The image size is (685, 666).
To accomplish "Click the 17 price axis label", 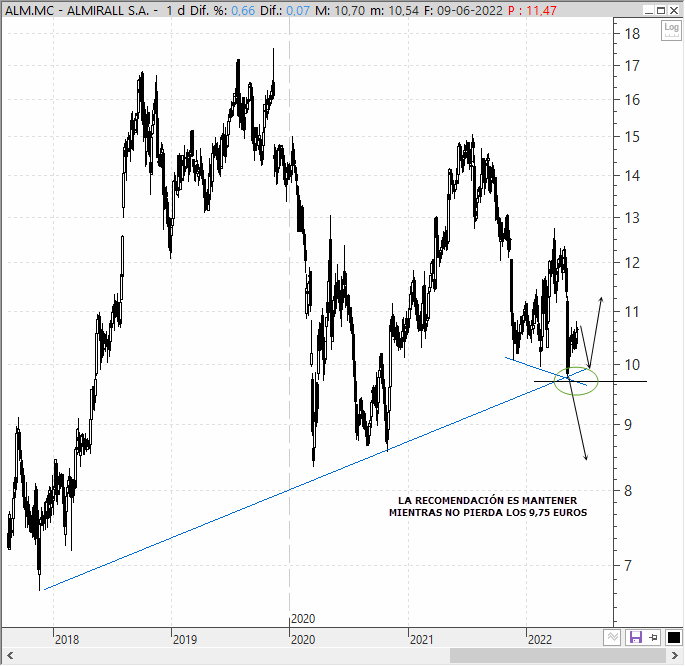I will [x=632, y=66].
